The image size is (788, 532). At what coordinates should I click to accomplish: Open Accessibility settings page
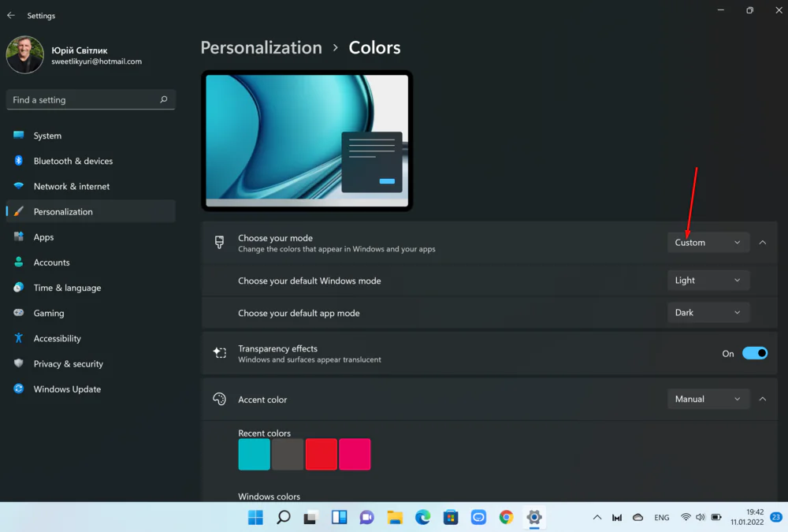pos(57,338)
